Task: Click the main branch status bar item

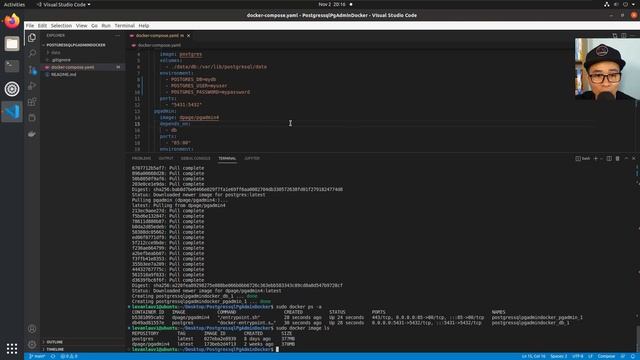Action: click(37, 356)
